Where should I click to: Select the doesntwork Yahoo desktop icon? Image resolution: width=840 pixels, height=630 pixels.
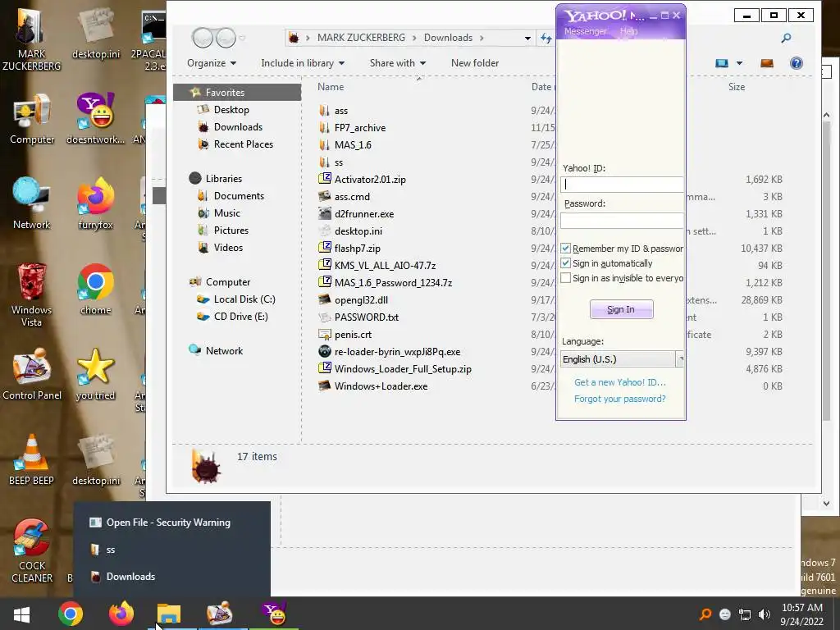click(x=95, y=119)
